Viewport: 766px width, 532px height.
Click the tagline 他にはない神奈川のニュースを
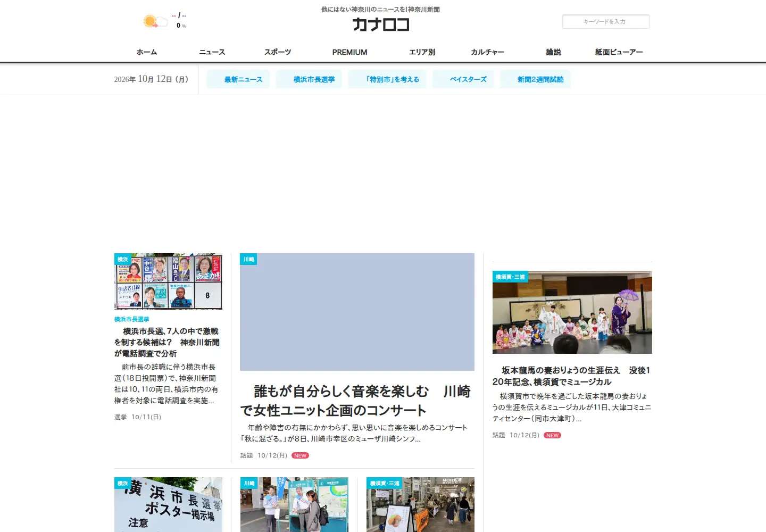(x=380, y=10)
